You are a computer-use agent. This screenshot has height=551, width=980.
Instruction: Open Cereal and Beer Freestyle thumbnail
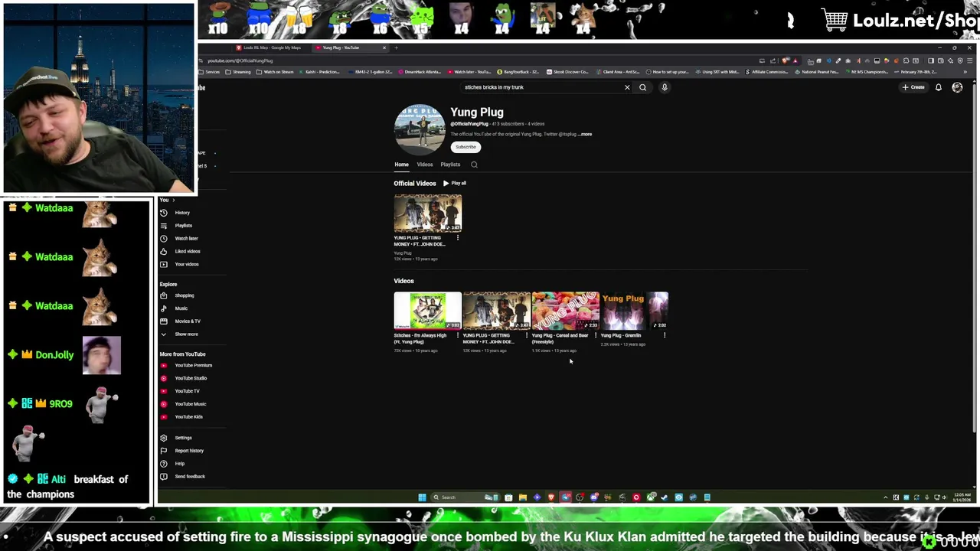click(566, 310)
